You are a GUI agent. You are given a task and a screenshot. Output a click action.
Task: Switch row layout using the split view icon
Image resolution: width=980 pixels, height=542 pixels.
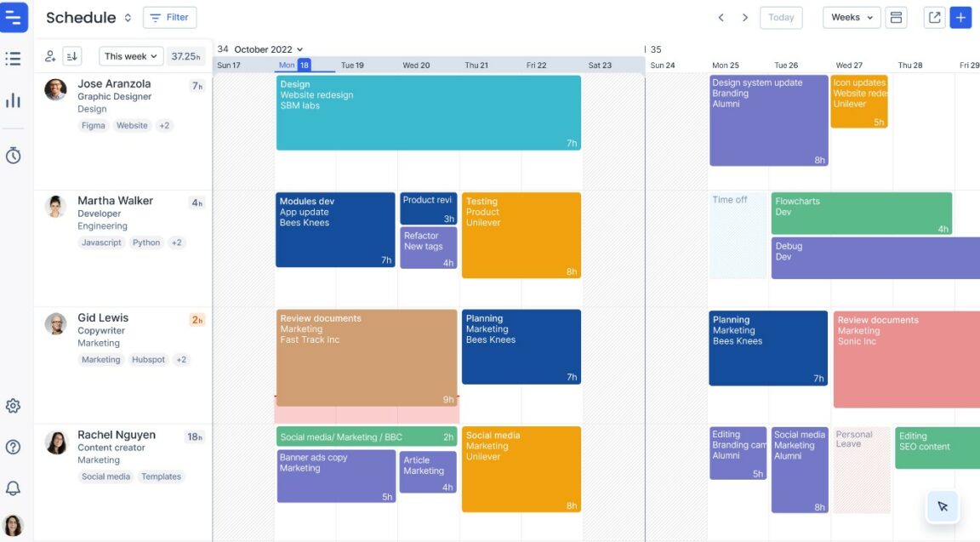pos(896,17)
